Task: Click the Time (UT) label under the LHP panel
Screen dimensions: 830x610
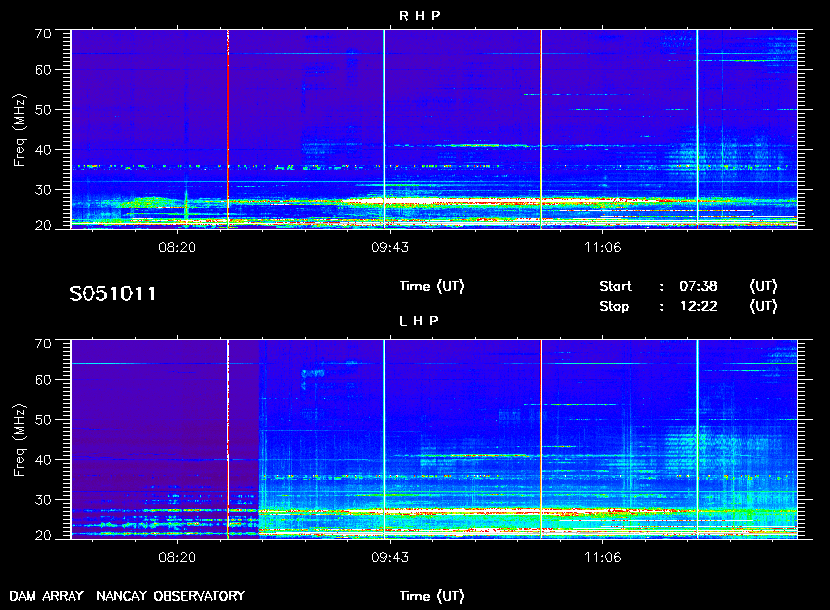Action: [x=432, y=596]
